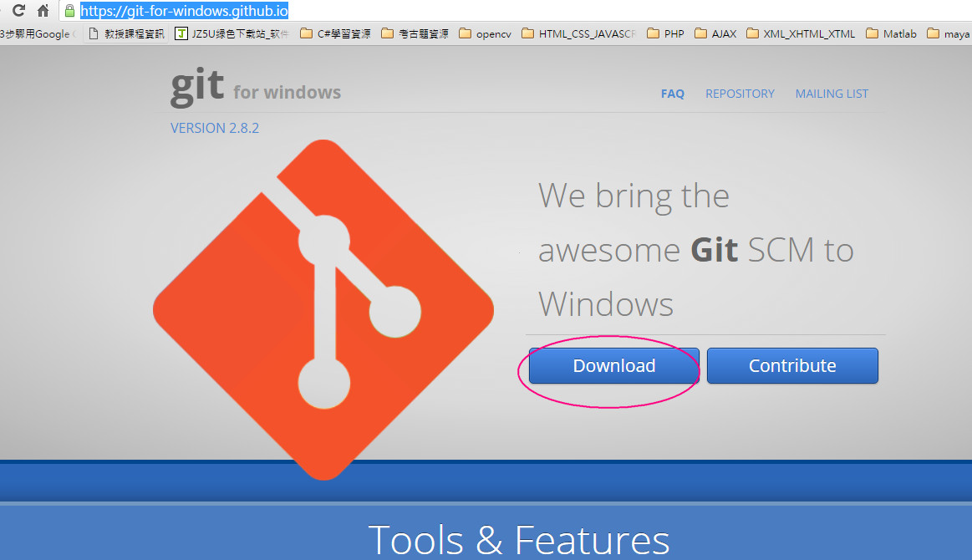Open the HTML_CSS_JAVASCRIPT bookmark folder

(579, 33)
